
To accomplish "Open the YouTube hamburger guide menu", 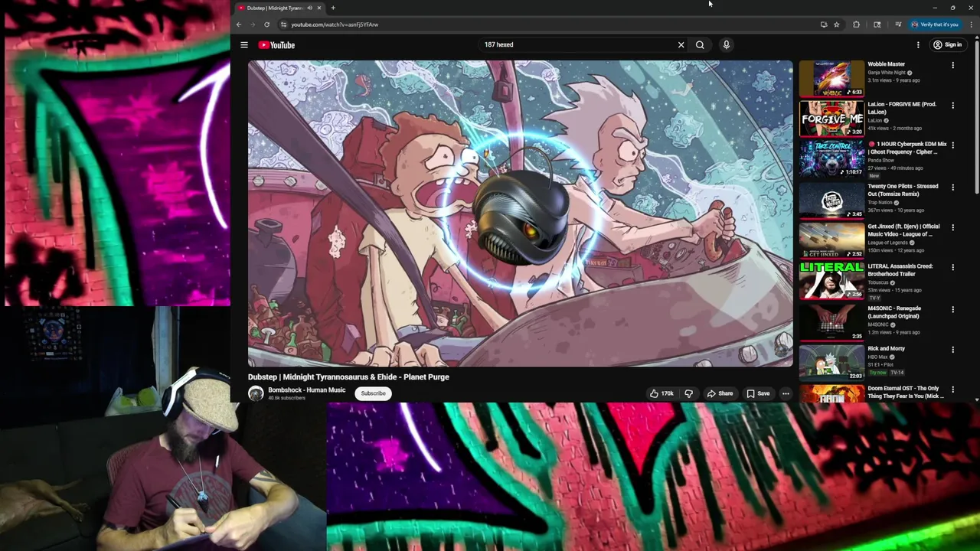I will [x=244, y=45].
